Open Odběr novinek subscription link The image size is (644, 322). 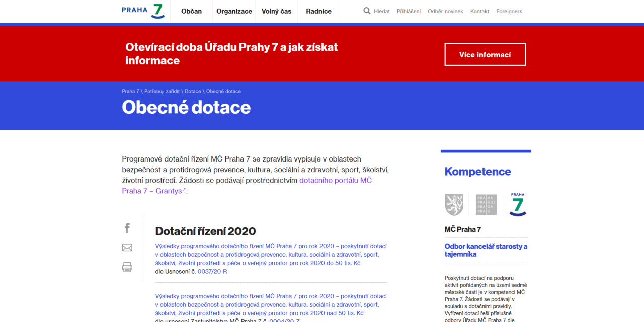[445, 11]
